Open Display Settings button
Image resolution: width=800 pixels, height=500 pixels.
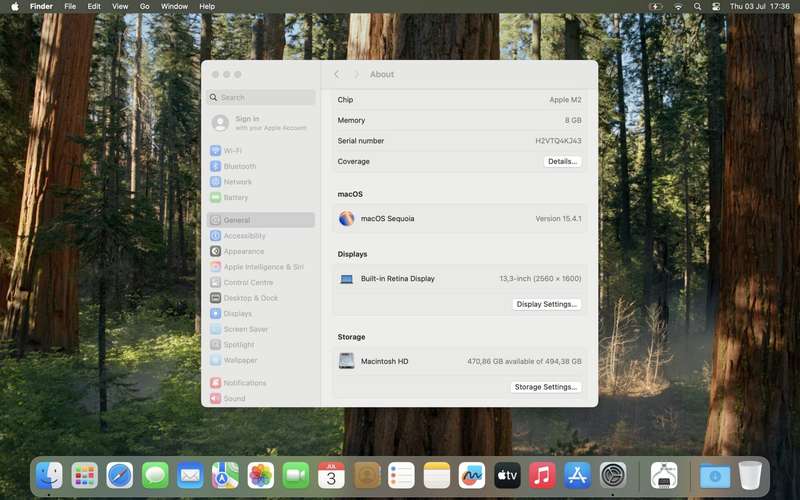coord(546,304)
